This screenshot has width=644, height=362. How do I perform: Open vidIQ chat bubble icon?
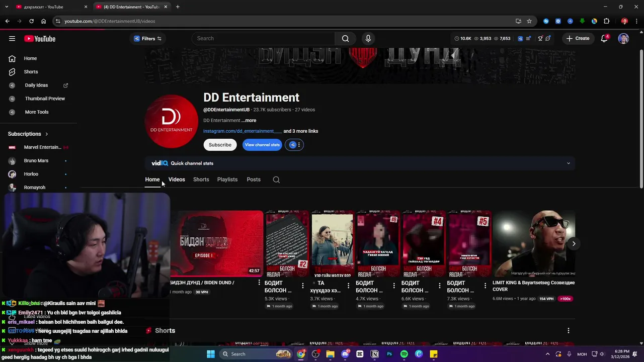click(548, 39)
